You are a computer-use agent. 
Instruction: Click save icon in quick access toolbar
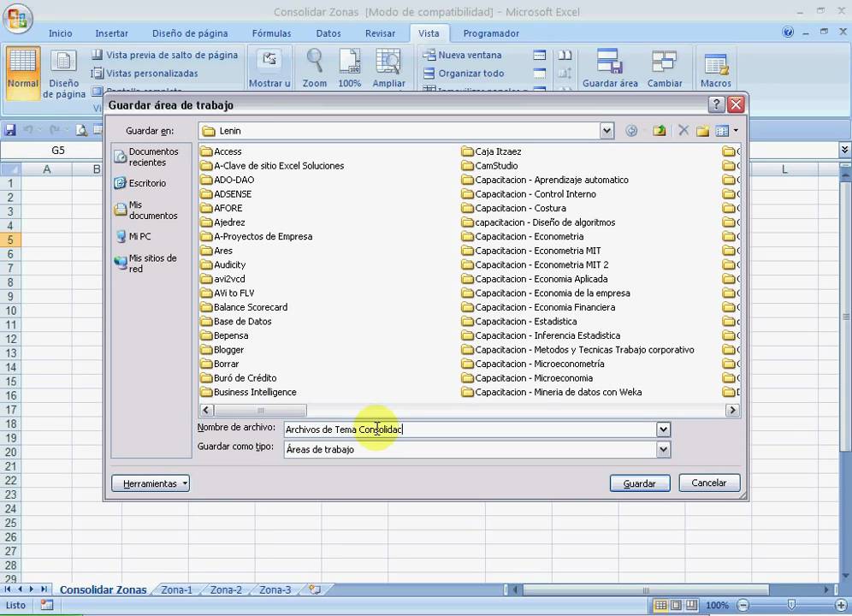point(9,130)
